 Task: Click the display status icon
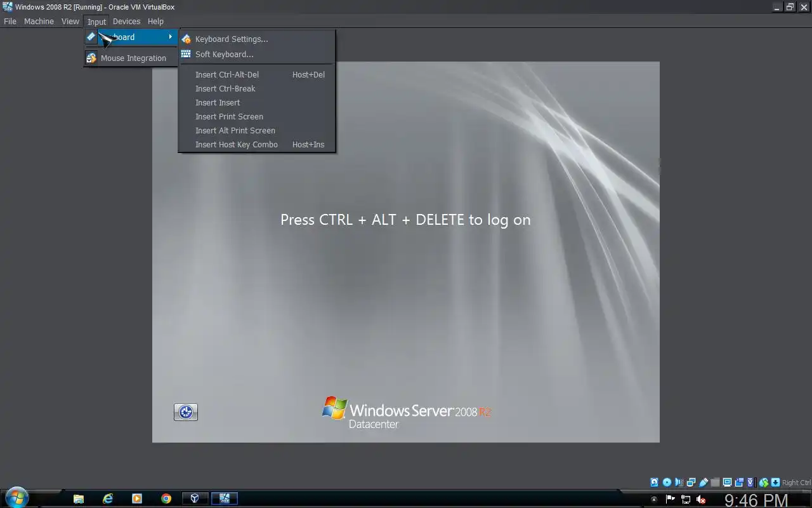[x=727, y=483]
